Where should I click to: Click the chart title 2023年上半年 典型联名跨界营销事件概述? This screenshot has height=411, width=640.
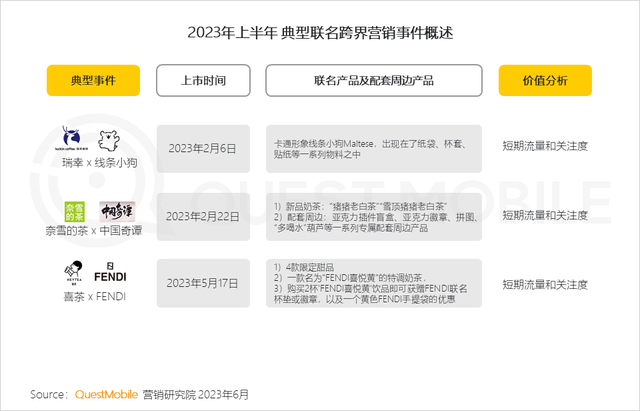tap(320, 33)
